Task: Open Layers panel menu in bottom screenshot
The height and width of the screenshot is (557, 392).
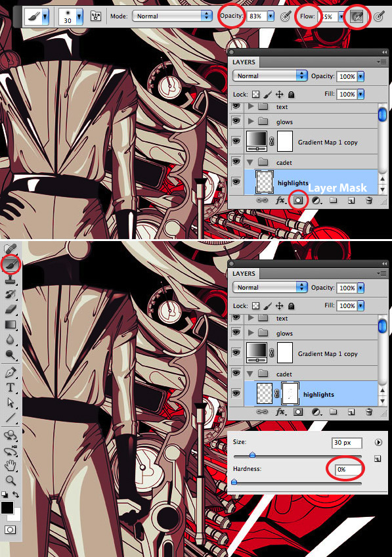Action: [382, 274]
